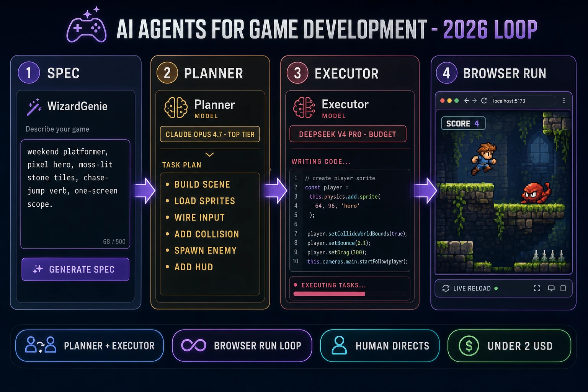588x392 pixels.
Task: Click the red window dot in browser
Action: [443, 101]
